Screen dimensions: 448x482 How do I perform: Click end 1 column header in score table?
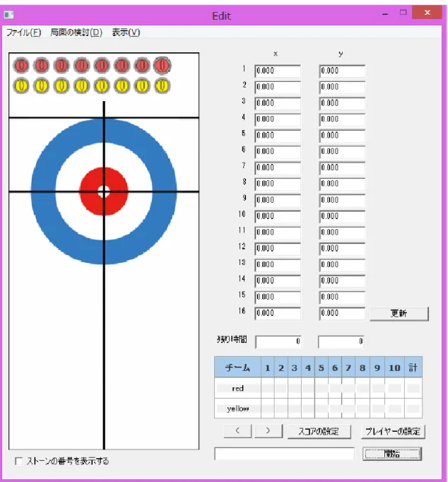[x=268, y=368]
